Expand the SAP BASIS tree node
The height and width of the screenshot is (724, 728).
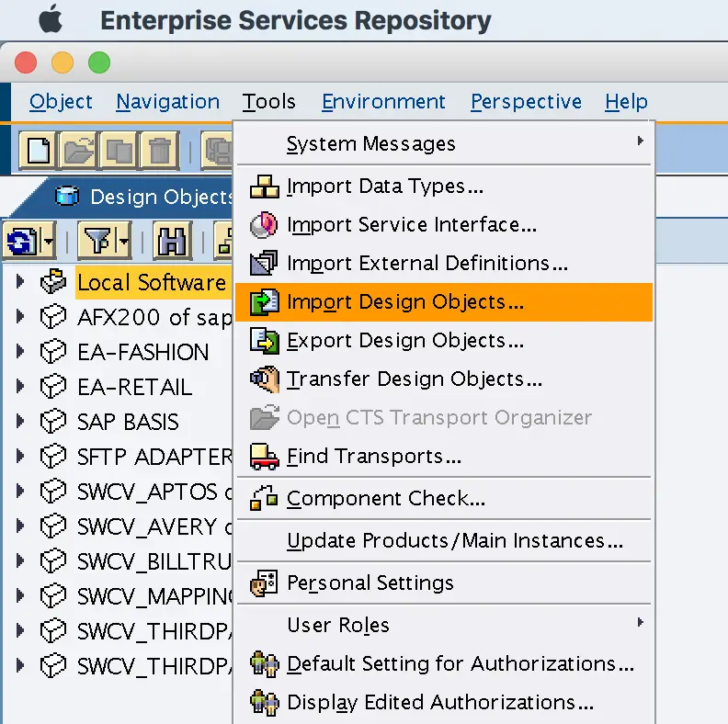tap(20, 421)
